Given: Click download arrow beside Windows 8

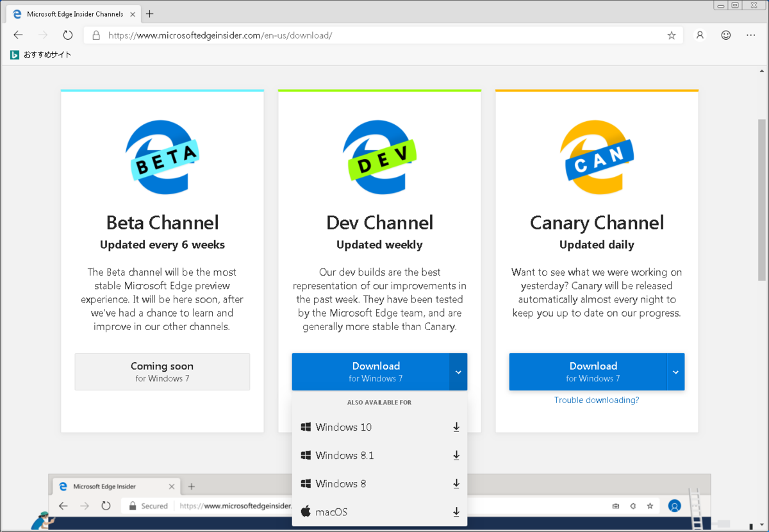Looking at the screenshot, I should click(x=456, y=483).
